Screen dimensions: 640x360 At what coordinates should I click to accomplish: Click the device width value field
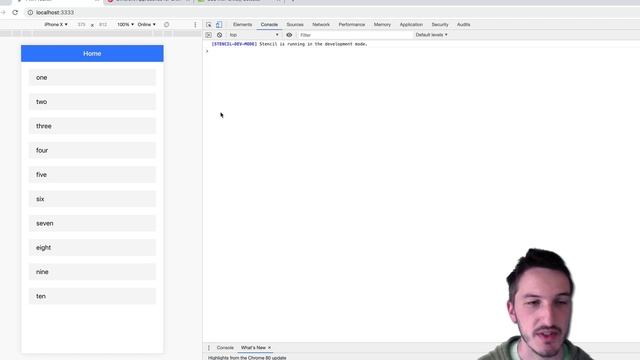click(x=82, y=24)
